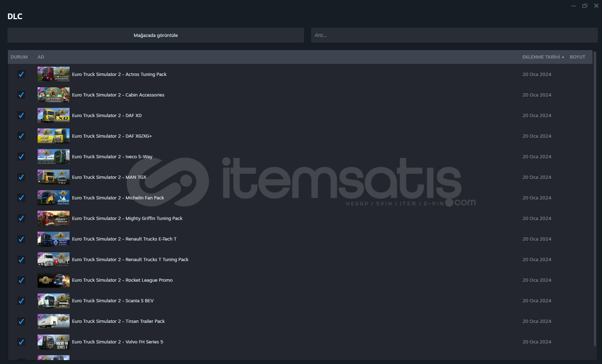This screenshot has width=602, height=364.
Task: Sort by the BOYUT column header
Action: click(x=578, y=57)
